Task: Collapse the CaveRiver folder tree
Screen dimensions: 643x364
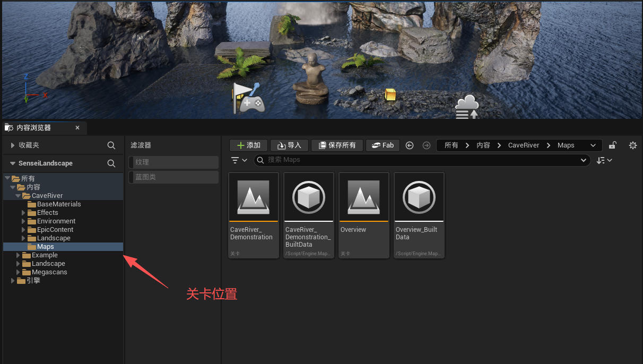Action: [18, 196]
